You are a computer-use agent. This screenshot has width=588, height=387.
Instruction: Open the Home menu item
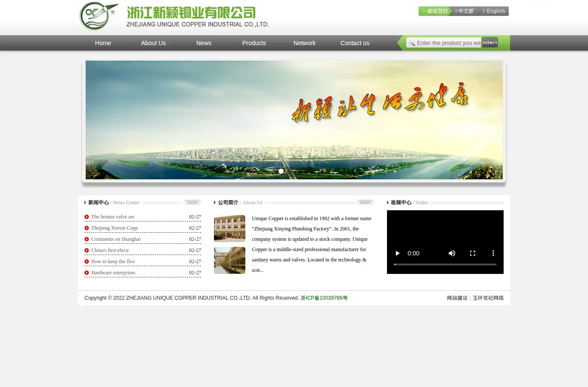tap(103, 43)
